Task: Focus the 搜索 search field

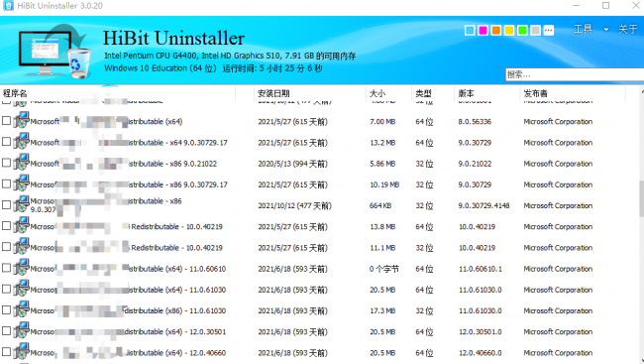Action: 575,74
